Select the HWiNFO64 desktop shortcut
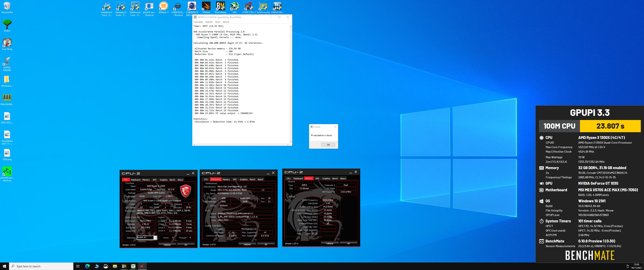The width and height of the screenshot is (644, 270). [x=277, y=7]
